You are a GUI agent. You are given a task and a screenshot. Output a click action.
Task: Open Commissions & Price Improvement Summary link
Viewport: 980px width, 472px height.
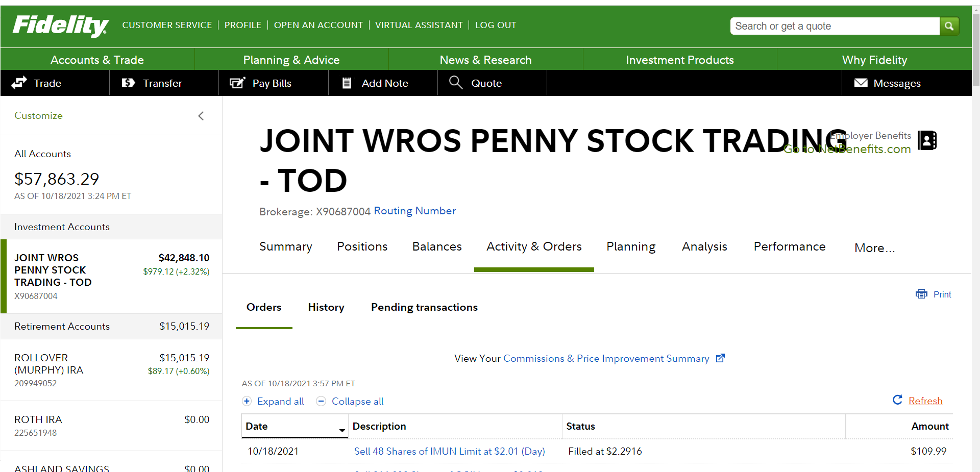point(606,358)
